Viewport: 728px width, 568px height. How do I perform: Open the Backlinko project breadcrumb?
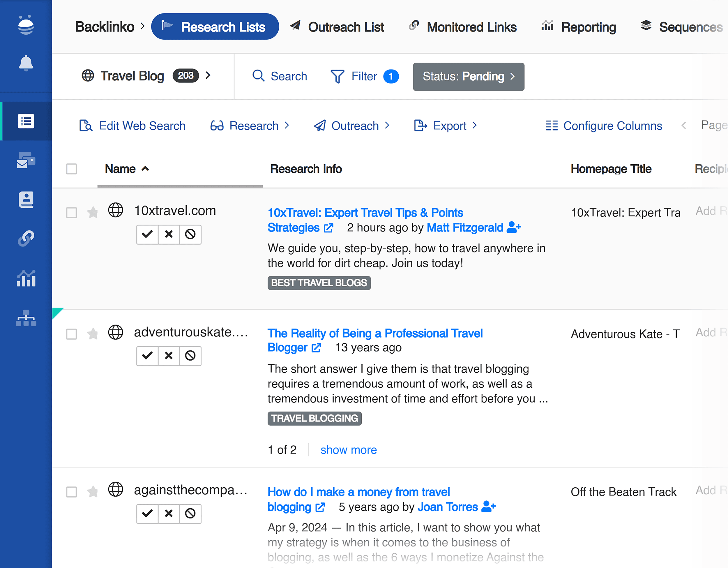(105, 27)
